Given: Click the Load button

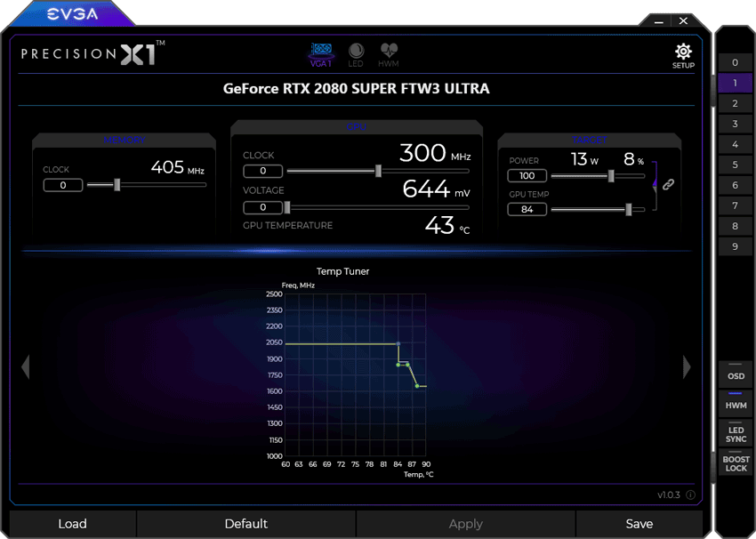Looking at the screenshot, I should [73, 524].
